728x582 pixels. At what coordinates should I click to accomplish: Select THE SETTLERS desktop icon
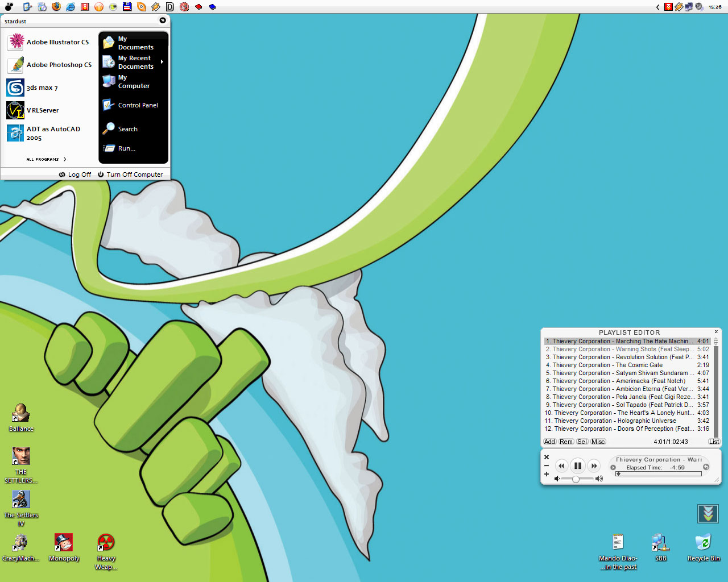[x=21, y=465]
